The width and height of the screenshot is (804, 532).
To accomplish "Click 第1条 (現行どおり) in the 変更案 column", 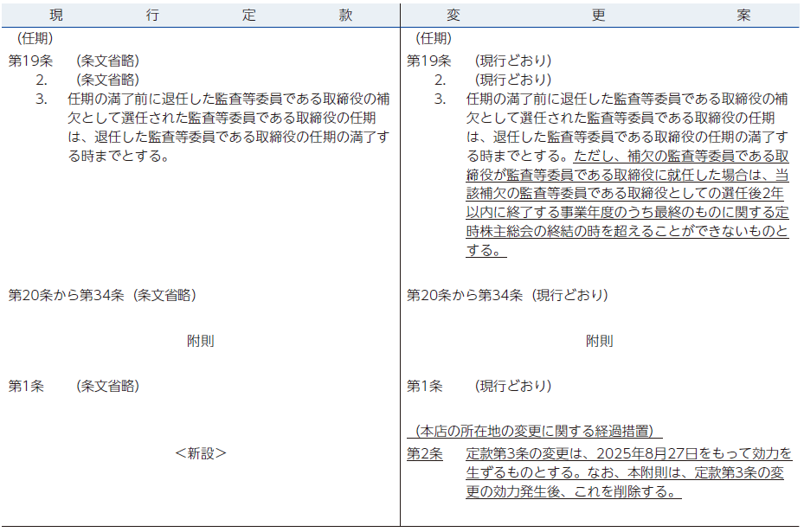I will click(479, 387).
